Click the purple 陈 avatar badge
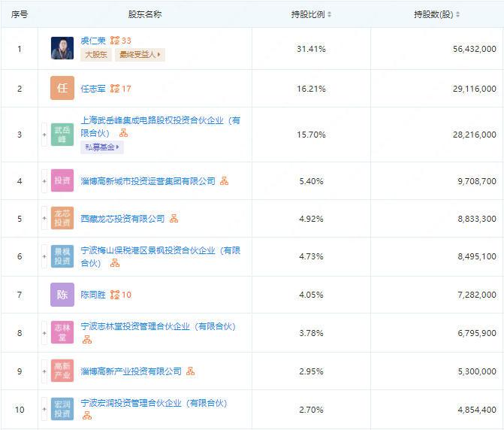 tap(62, 295)
